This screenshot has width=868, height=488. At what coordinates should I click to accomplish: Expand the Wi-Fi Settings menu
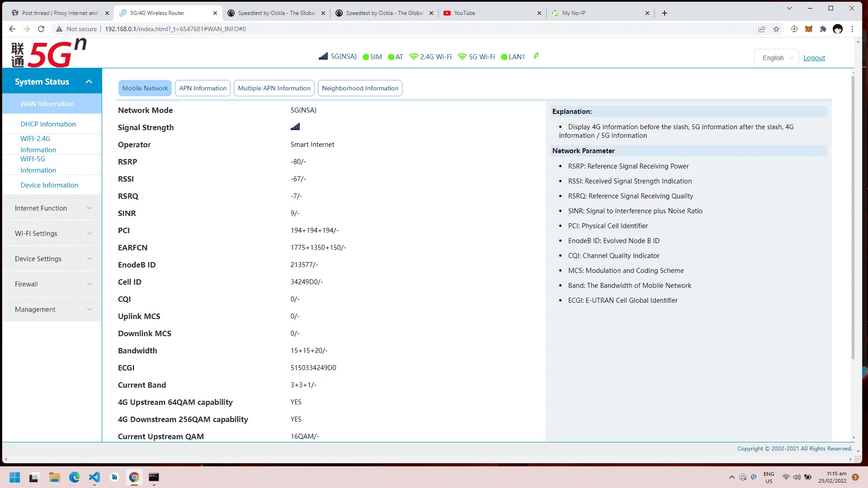pyautogui.click(x=52, y=233)
